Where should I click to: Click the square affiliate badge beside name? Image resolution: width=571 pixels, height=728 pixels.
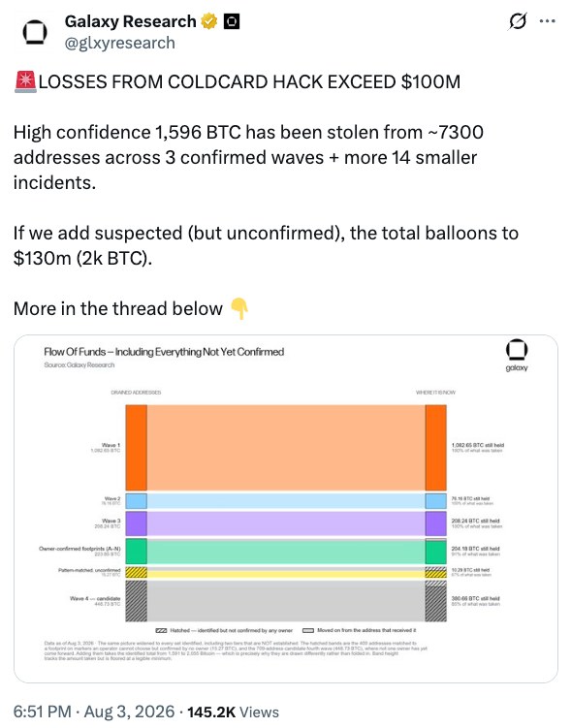coord(232,21)
